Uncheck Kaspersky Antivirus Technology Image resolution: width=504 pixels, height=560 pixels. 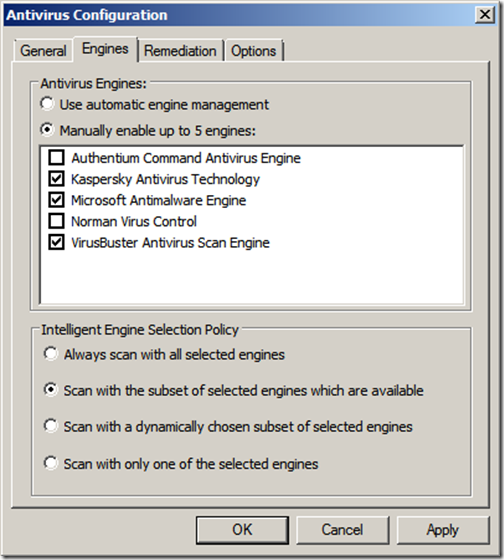pyautogui.click(x=56, y=179)
